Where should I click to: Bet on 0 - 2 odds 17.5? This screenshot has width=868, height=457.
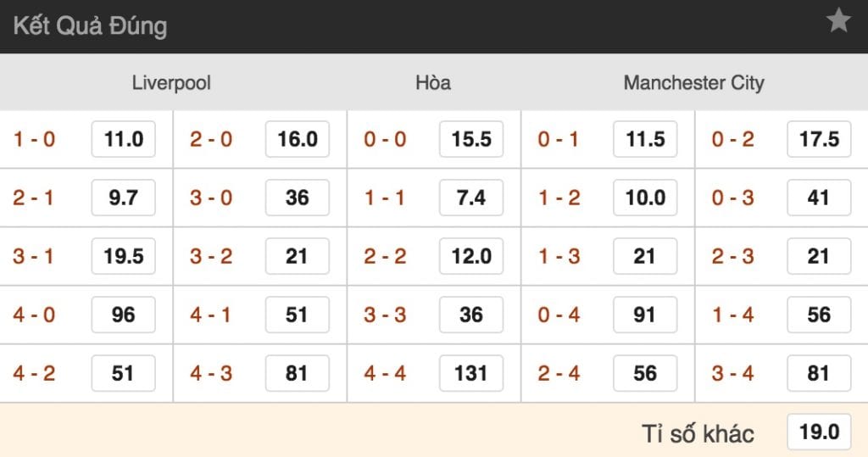[819, 139]
